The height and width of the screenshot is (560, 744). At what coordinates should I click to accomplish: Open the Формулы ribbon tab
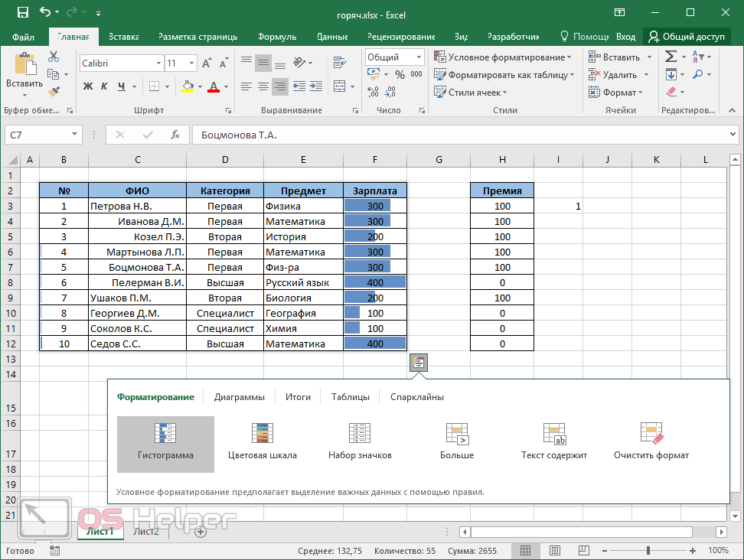[x=277, y=36]
